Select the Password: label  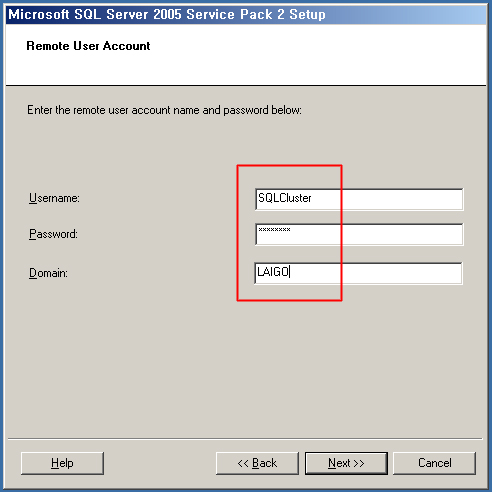tap(53, 234)
